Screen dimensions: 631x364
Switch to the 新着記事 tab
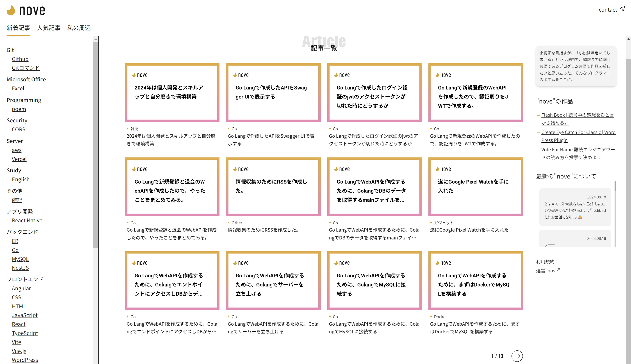point(18,28)
